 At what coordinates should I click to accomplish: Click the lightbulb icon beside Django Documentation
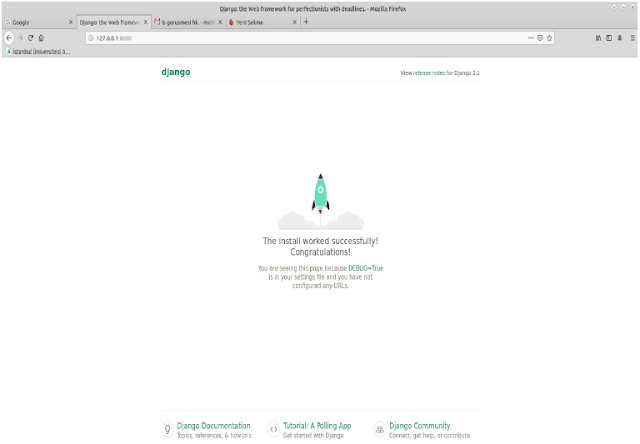[167, 429]
